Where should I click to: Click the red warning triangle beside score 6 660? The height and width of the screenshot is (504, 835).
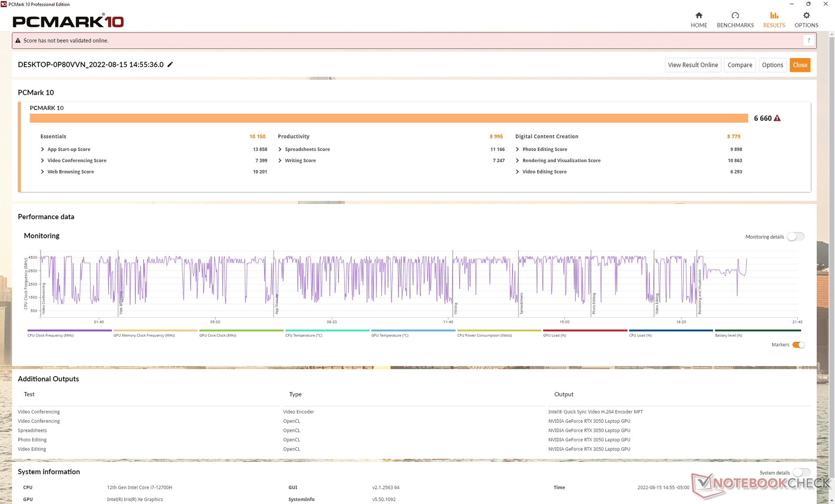pos(777,118)
